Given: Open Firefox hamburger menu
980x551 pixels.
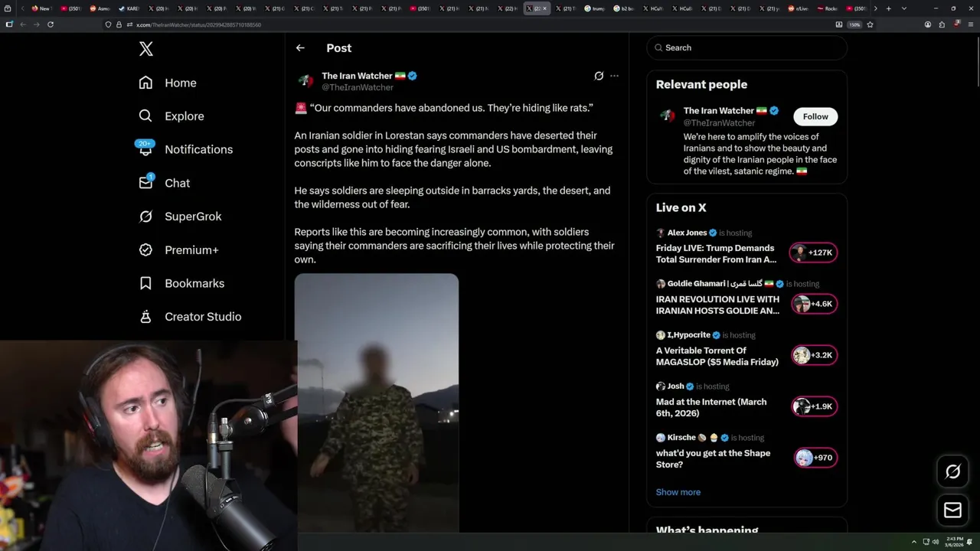Looking at the screenshot, I should point(969,24).
